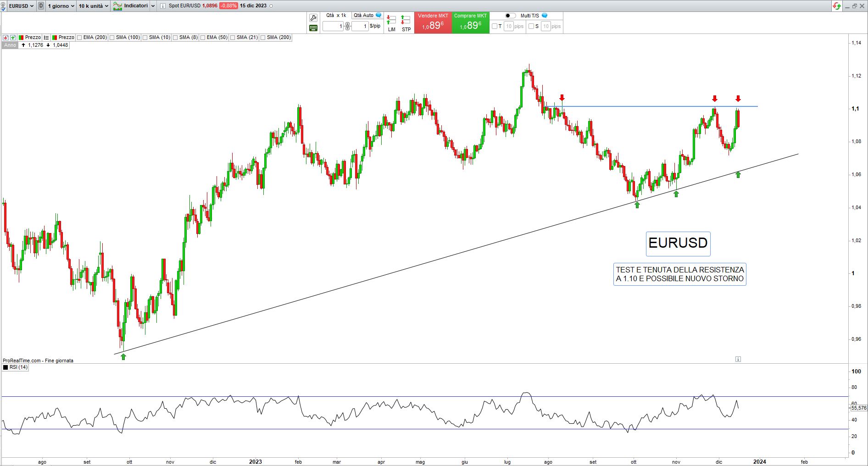Click the LIM limit order icon
The width and height of the screenshot is (868, 466).
click(x=391, y=23)
